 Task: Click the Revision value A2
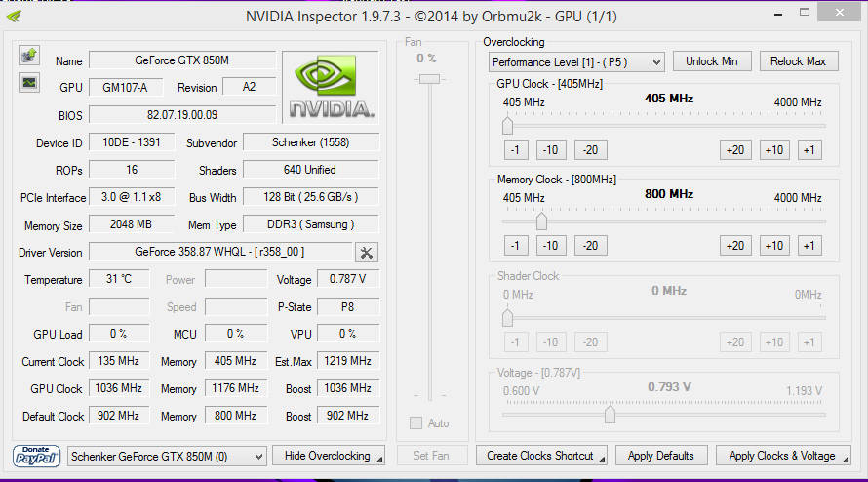point(249,87)
